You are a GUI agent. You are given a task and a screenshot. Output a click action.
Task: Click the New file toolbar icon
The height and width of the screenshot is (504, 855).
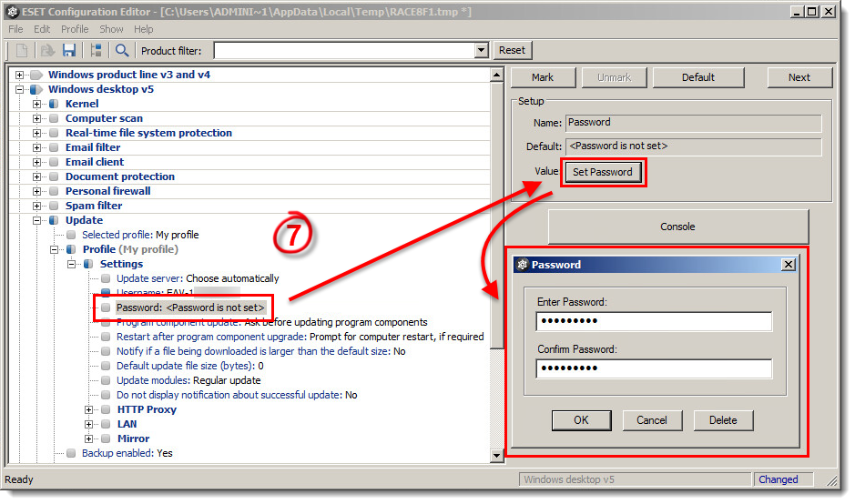pyautogui.click(x=22, y=50)
